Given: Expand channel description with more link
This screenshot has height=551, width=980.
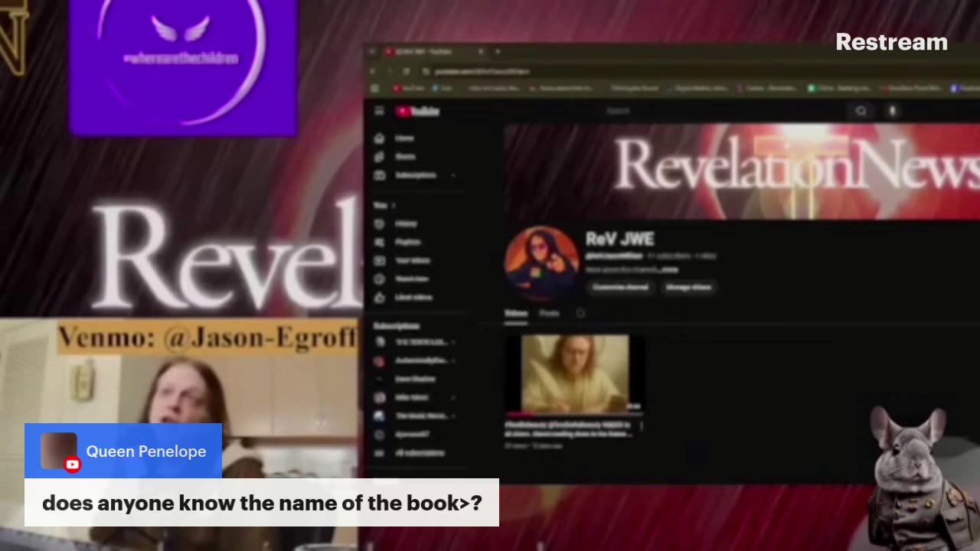Looking at the screenshot, I should 670,270.
